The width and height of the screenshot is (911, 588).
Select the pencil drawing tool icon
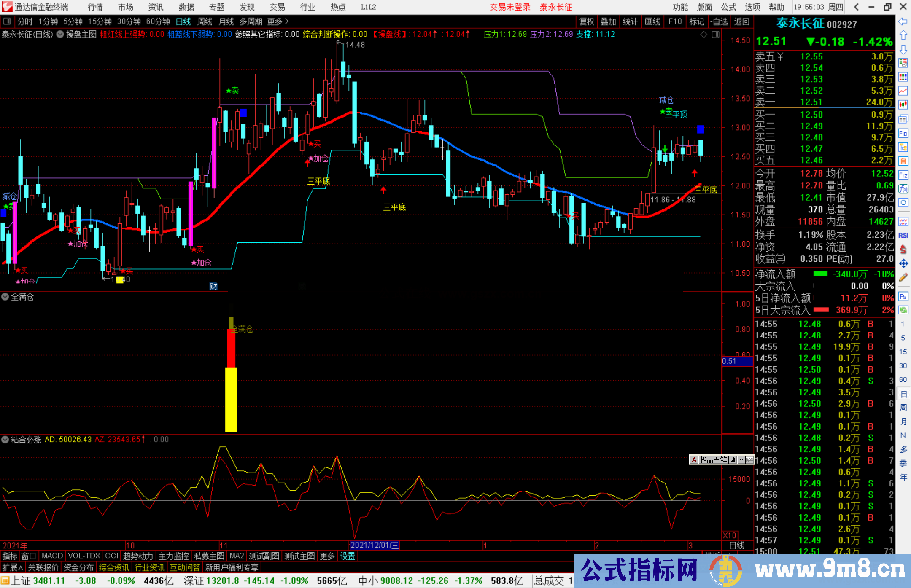(x=903, y=277)
